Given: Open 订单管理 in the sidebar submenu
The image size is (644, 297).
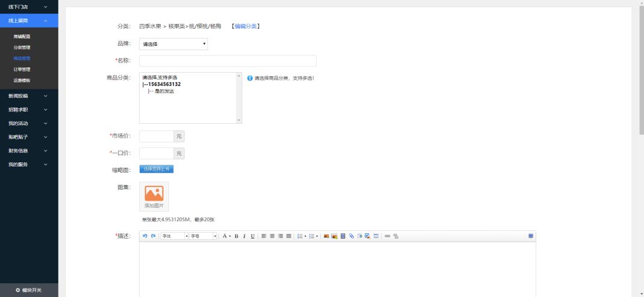Looking at the screenshot, I should tap(22, 69).
